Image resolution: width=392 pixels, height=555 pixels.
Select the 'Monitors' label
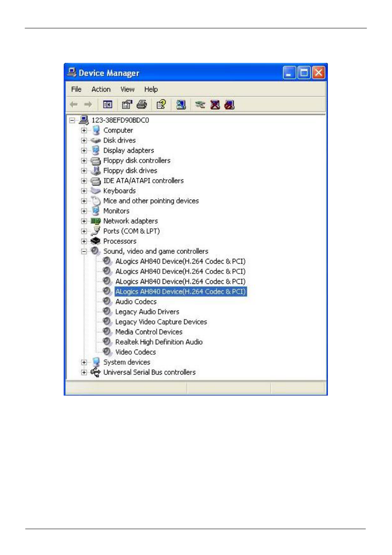pos(116,211)
